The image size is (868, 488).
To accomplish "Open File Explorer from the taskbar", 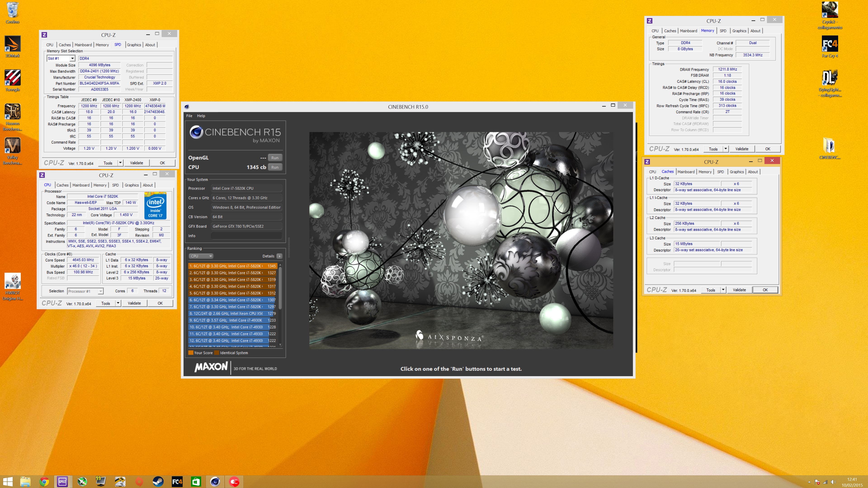I will [25, 482].
